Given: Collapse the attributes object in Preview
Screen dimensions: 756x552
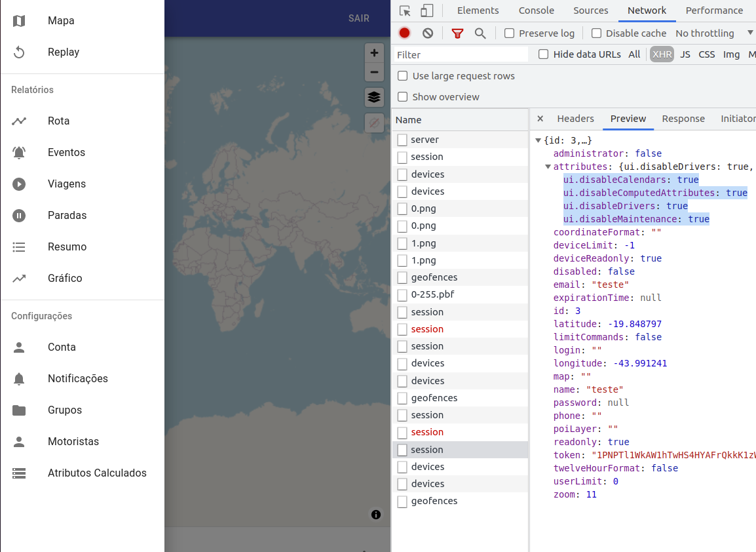Looking at the screenshot, I should 548,166.
